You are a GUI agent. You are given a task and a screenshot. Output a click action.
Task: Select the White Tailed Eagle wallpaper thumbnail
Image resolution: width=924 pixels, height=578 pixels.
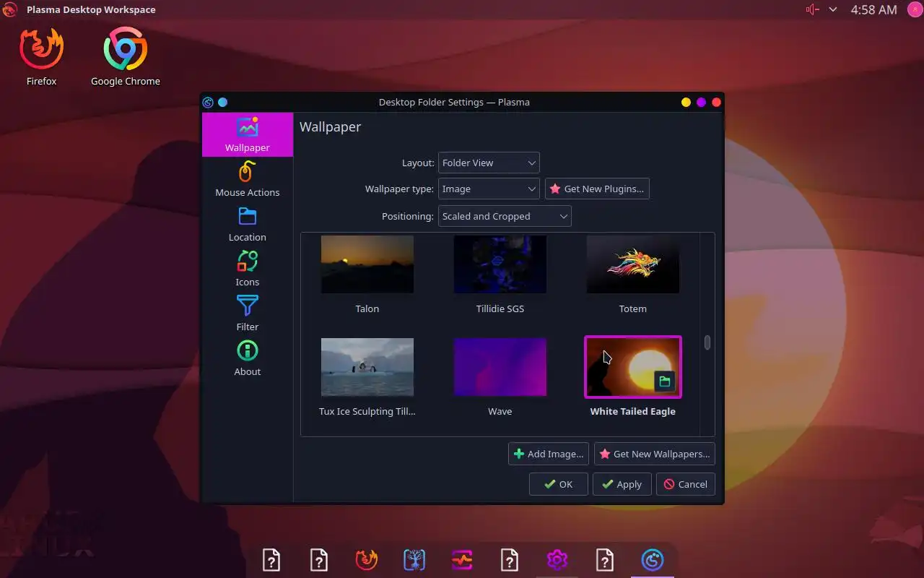pos(633,367)
